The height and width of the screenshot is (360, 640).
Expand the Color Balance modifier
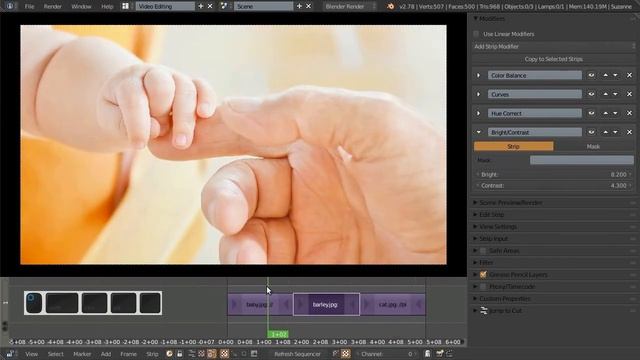[x=478, y=76]
